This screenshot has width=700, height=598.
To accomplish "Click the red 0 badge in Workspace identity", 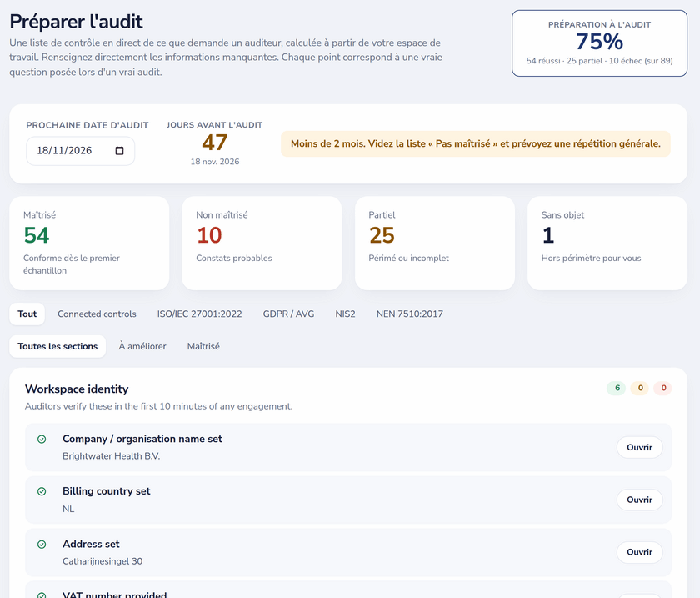I will coord(663,388).
